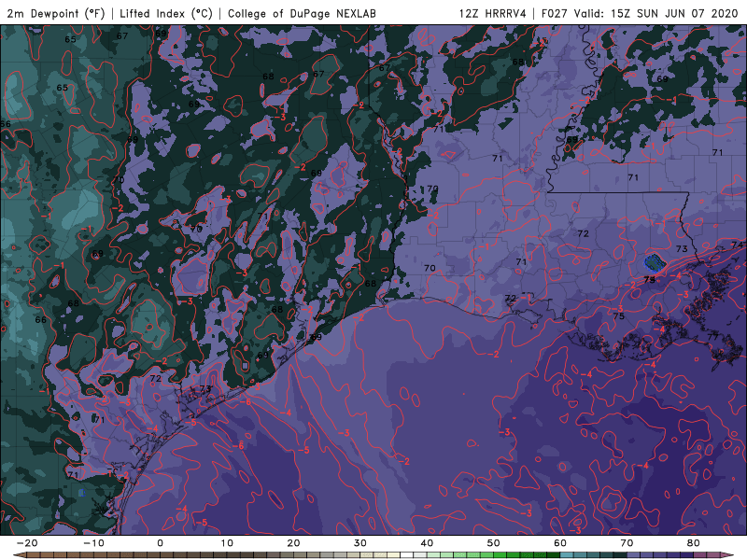The image size is (747, 560).
Task: Click the '50' color bar label
Action: [494, 543]
